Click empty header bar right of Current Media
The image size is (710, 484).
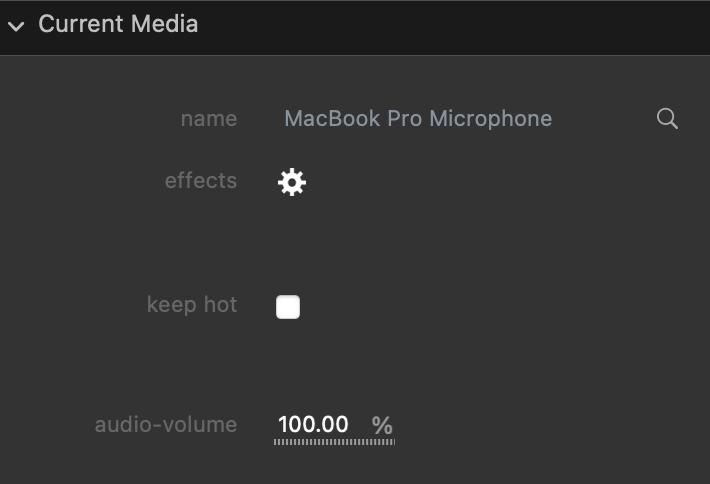click(450, 25)
